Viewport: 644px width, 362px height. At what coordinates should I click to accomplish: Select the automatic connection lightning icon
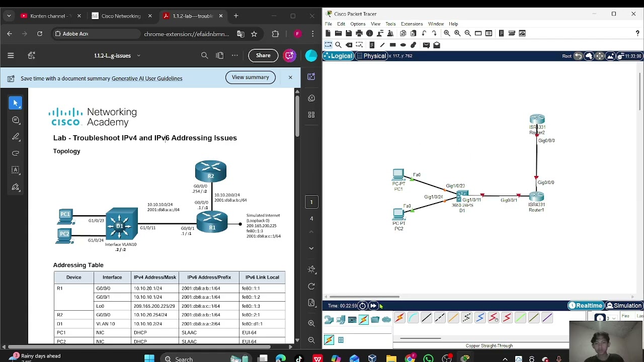coord(399,318)
